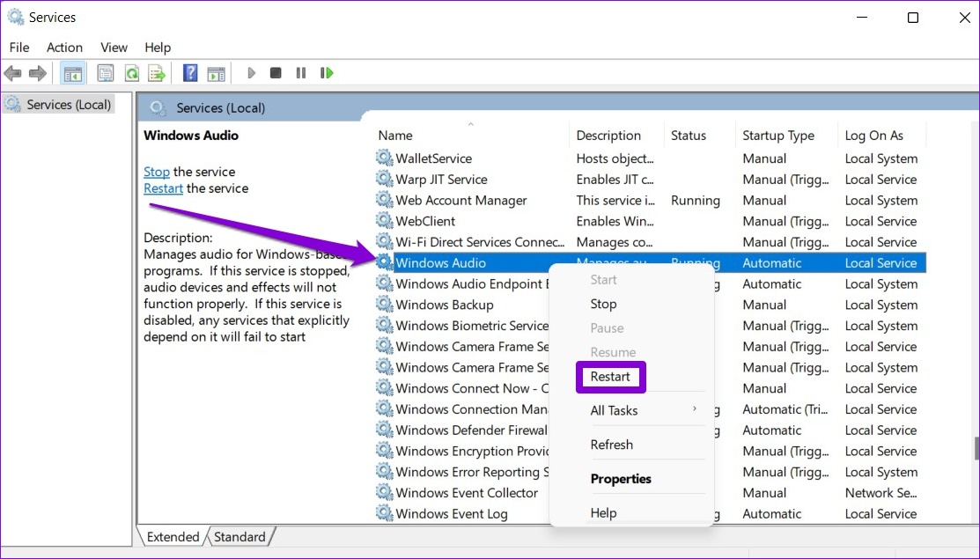Viewport: 980px width, 559px height.
Task: Choose Restart in the context menu
Action: pos(610,377)
